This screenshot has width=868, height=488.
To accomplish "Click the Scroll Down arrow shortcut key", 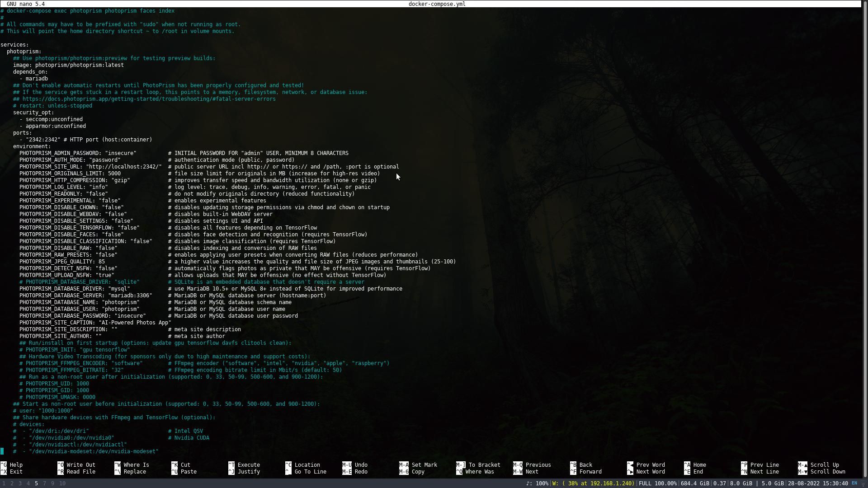I will [x=802, y=472].
